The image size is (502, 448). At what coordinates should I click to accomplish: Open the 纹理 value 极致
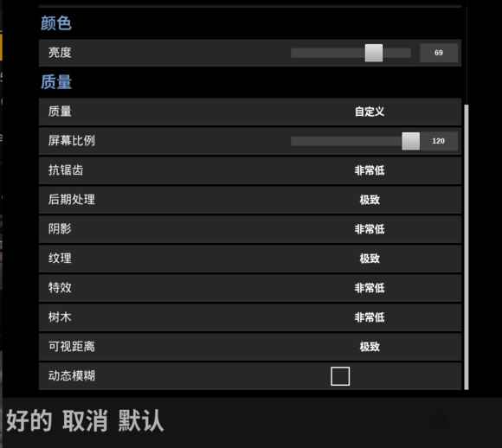[x=370, y=259]
